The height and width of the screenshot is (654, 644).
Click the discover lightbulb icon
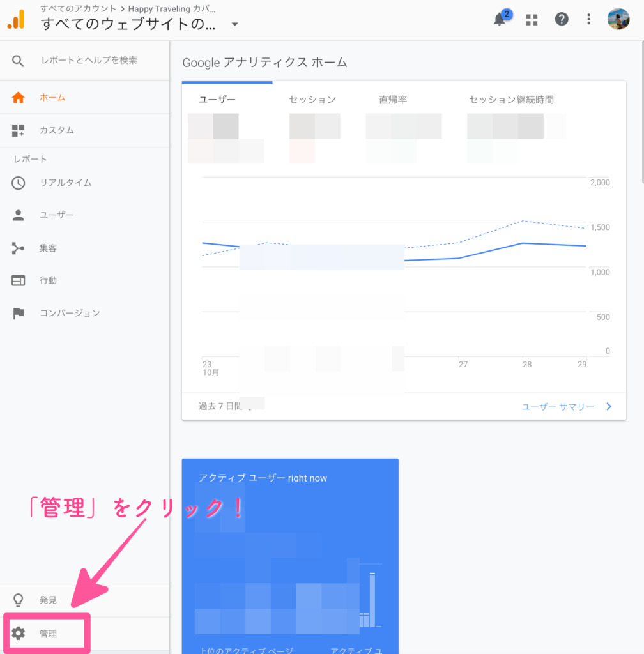coord(18,600)
